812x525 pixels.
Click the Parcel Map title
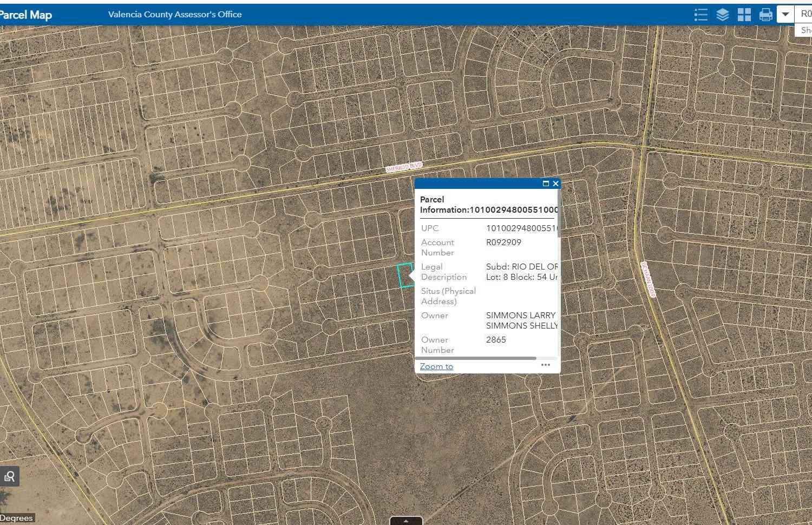pos(25,15)
